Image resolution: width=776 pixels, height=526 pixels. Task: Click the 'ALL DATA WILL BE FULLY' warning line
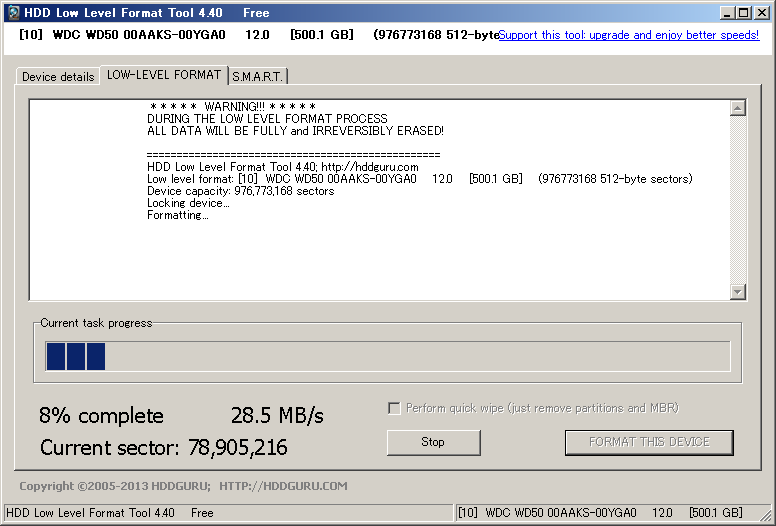point(295,131)
